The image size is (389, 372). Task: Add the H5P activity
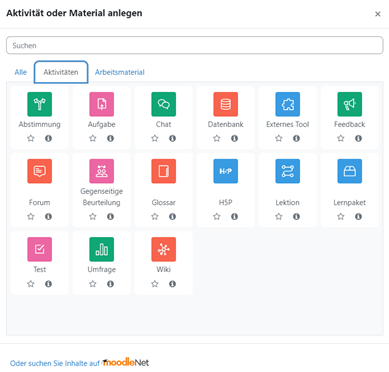coord(225,171)
